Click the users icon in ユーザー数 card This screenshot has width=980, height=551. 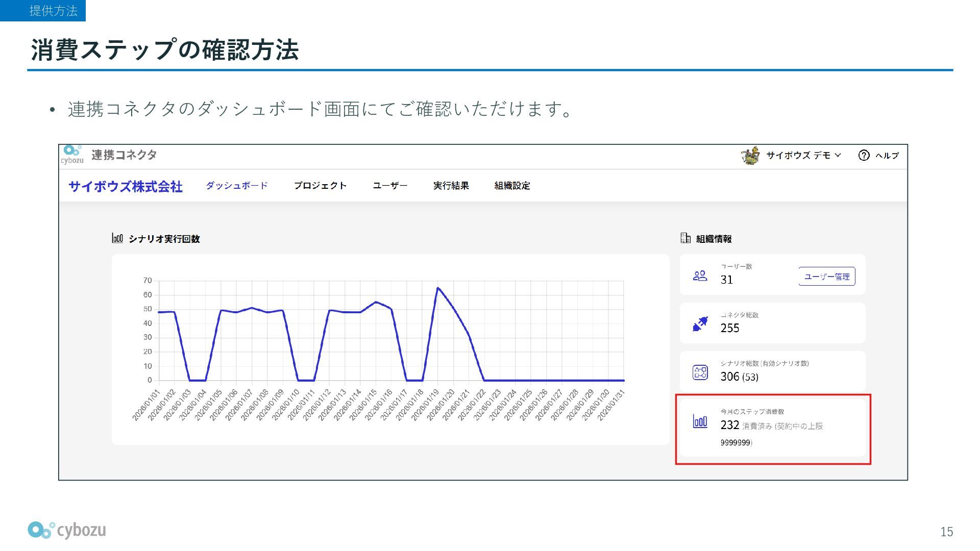(x=700, y=276)
